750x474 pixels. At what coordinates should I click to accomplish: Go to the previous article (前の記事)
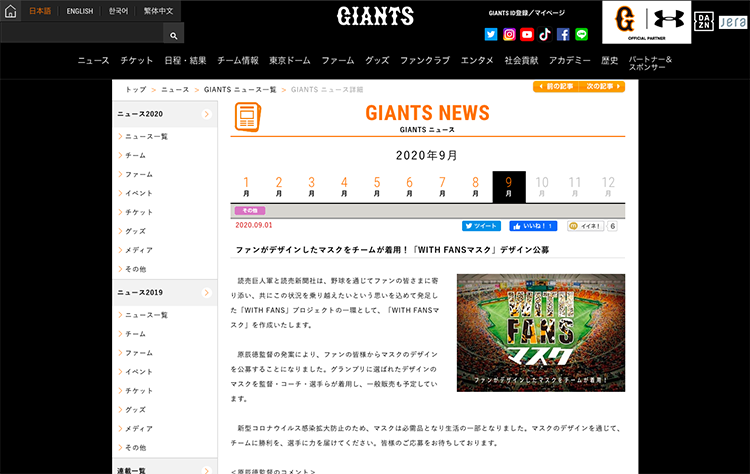tap(556, 87)
